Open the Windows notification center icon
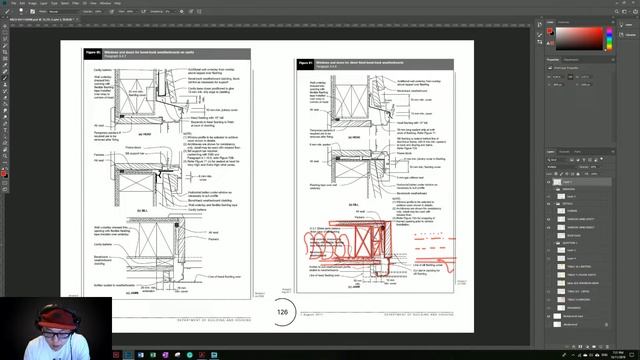Screen dimensions: 640x360 tap(631, 355)
